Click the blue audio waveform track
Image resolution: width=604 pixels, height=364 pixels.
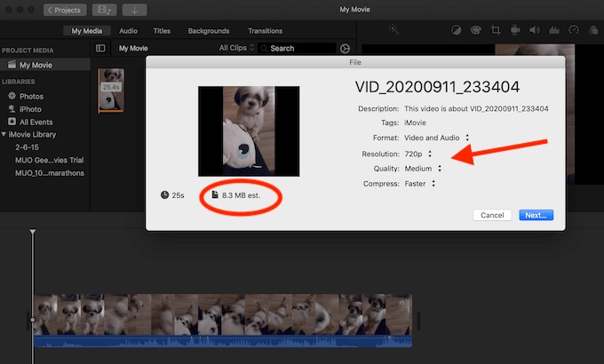tap(223, 341)
